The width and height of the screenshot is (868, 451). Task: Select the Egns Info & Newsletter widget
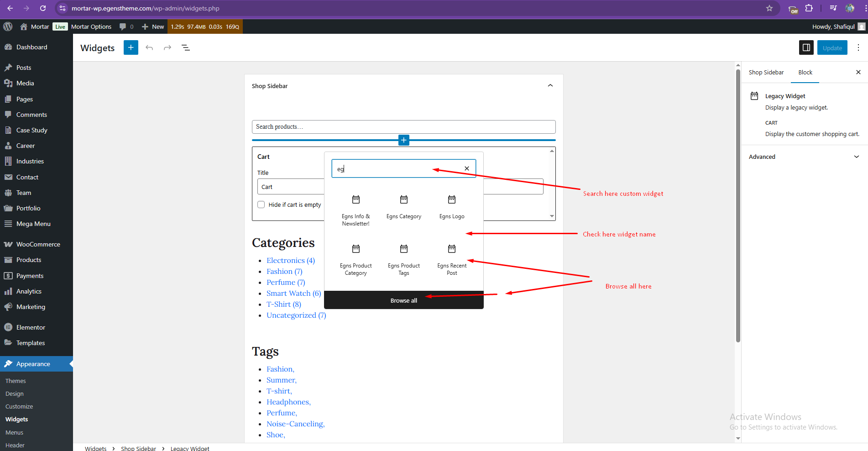click(356, 210)
